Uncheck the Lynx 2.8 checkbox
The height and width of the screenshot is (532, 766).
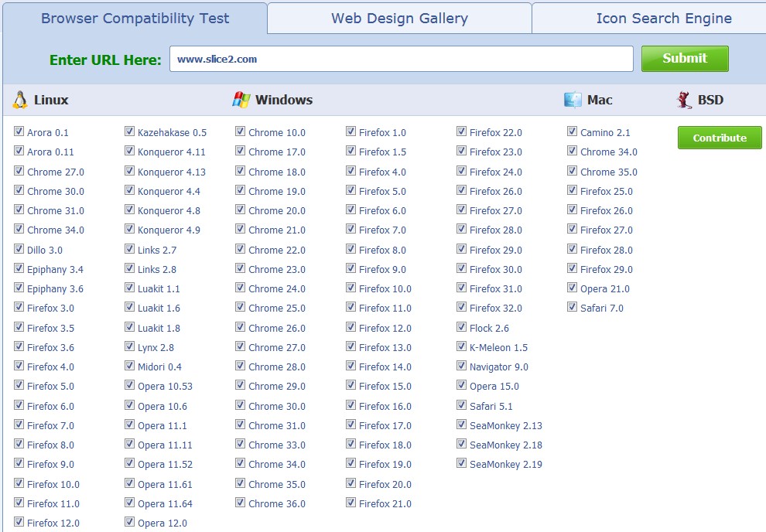[129, 346]
